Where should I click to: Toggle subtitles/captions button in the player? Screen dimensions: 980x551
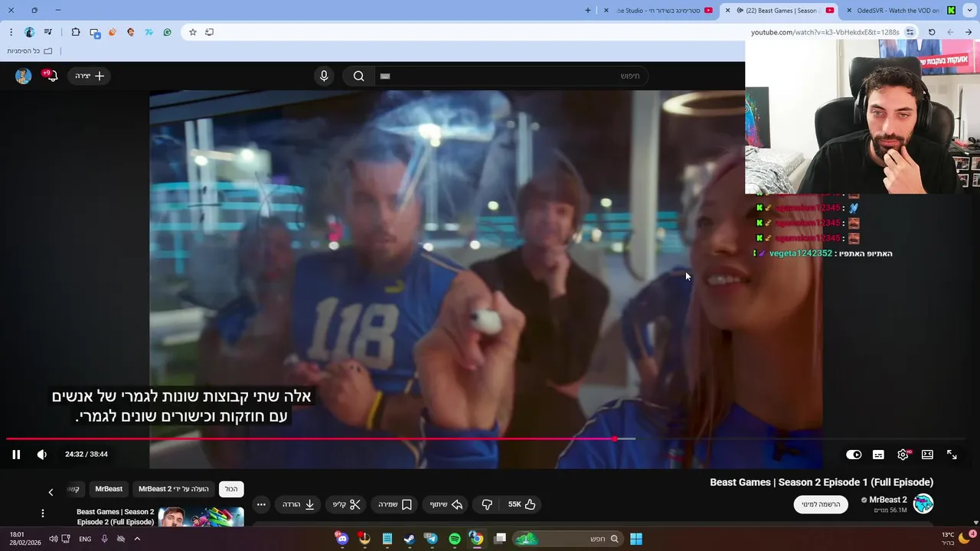point(878,455)
